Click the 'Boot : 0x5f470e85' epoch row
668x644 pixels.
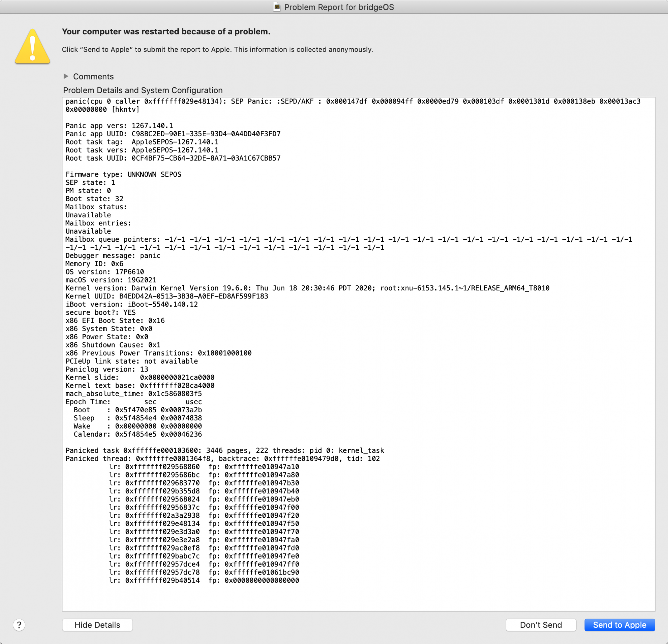click(138, 410)
